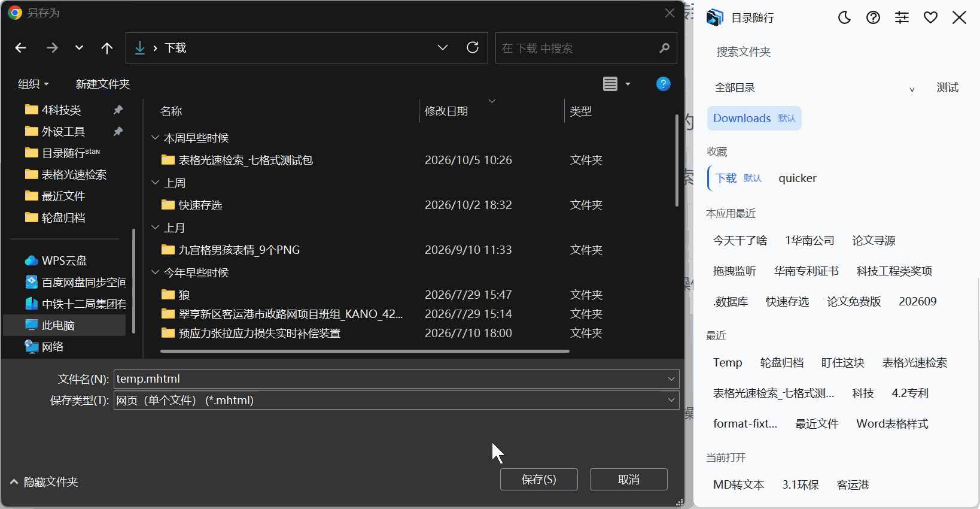
Task: Open file name history dropdown
Action: [x=671, y=379]
